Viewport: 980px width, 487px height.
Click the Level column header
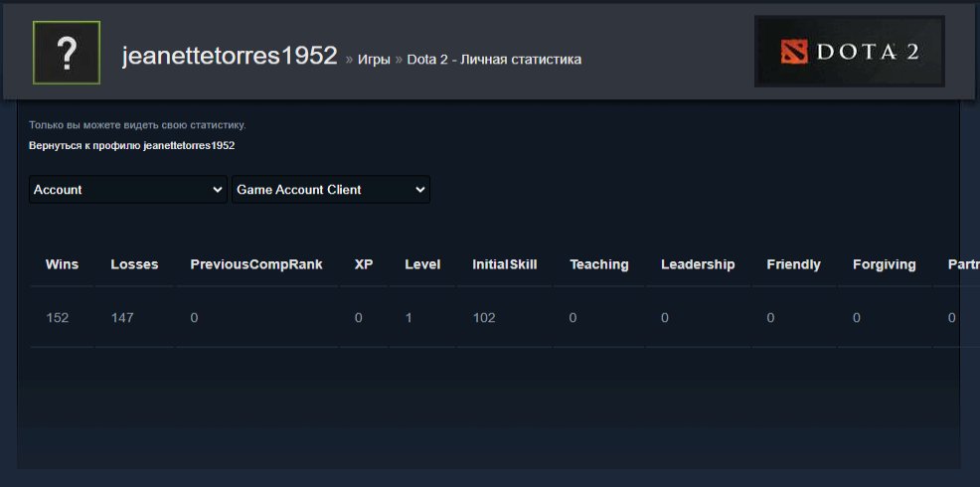click(422, 264)
